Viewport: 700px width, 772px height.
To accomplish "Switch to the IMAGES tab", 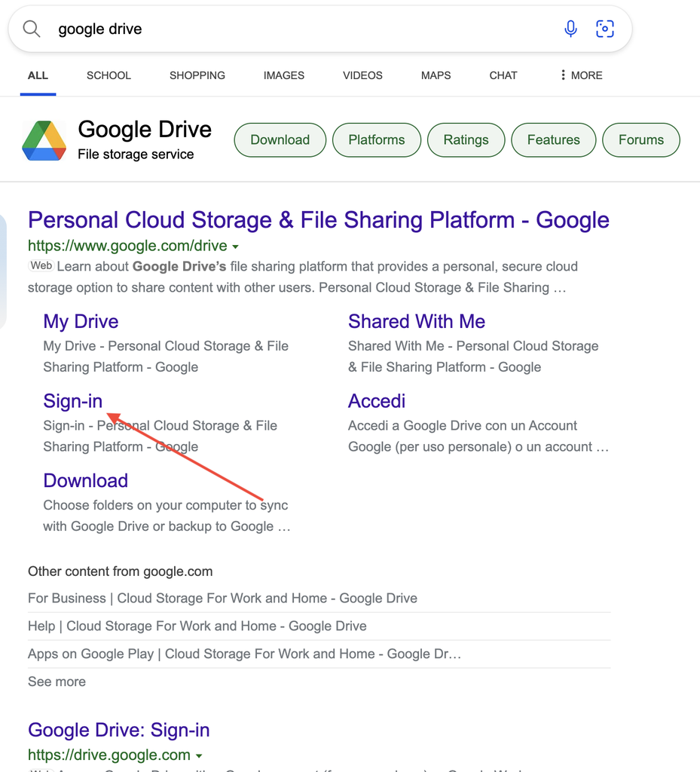I will point(284,75).
